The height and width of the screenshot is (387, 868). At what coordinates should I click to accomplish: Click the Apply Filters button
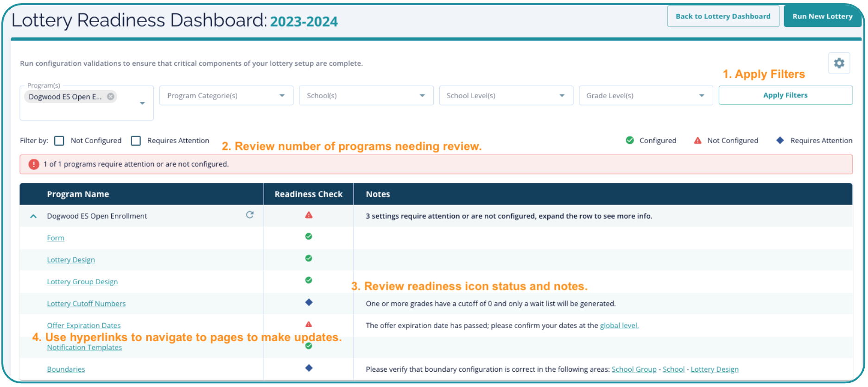pyautogui.click(x=785, y=95)
